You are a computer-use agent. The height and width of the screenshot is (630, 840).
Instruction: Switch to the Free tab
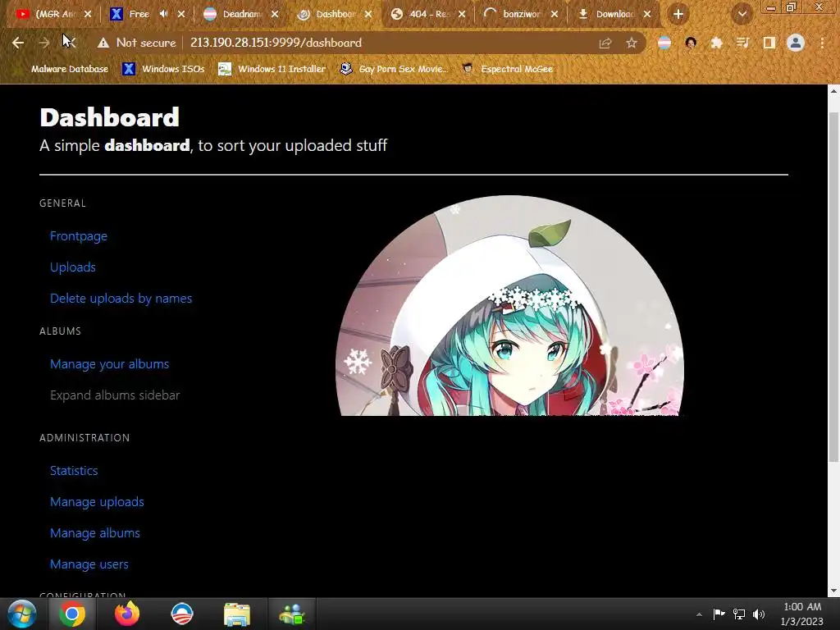[138, 14]
